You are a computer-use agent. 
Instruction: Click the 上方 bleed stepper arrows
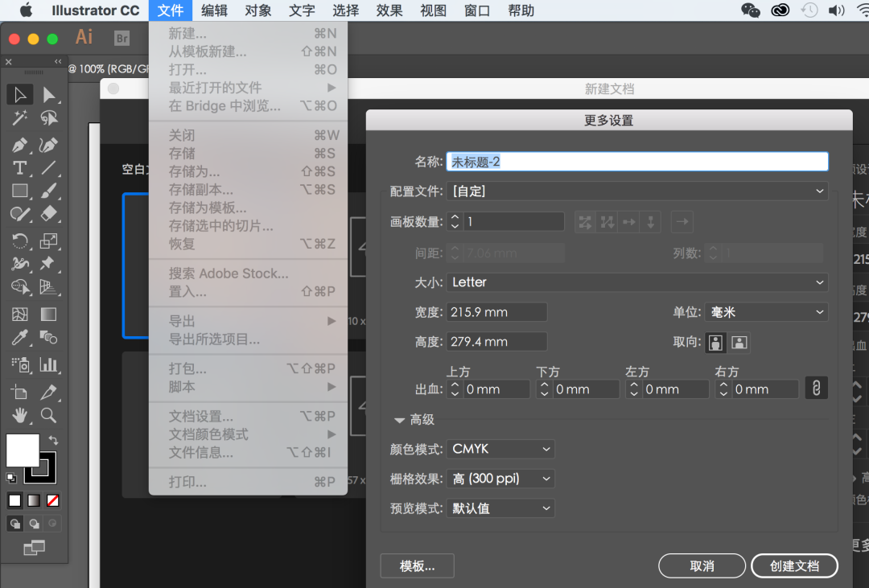(455, 389)
